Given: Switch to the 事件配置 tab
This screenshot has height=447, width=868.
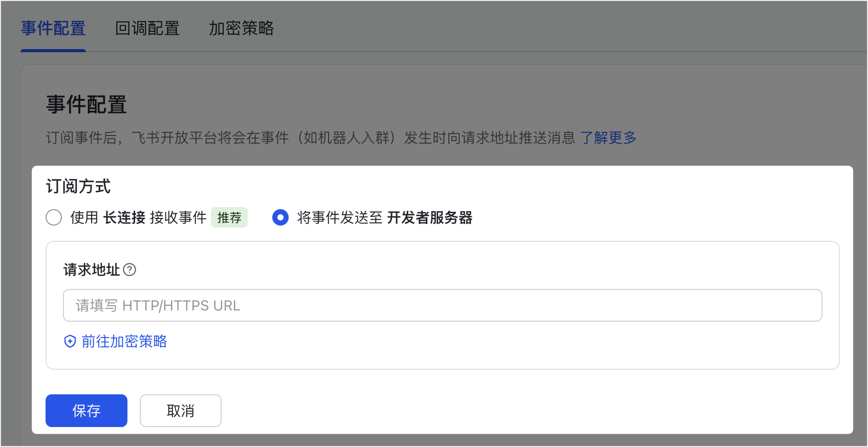Looking at the screenshot, I should coord(53,29).
